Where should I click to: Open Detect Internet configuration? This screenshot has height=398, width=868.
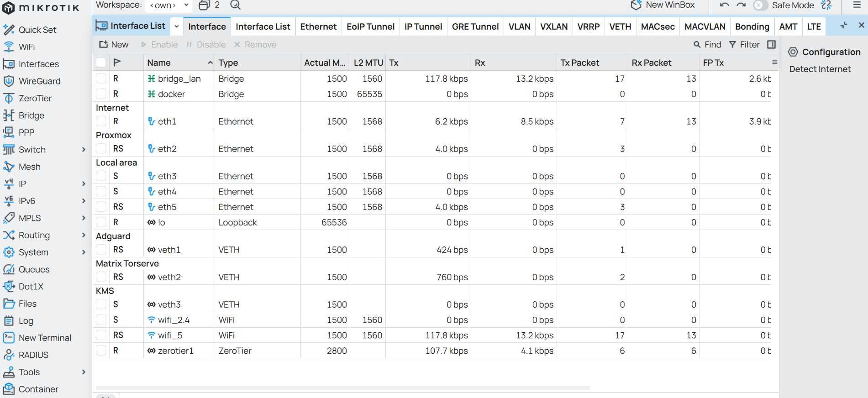[820, 69]
